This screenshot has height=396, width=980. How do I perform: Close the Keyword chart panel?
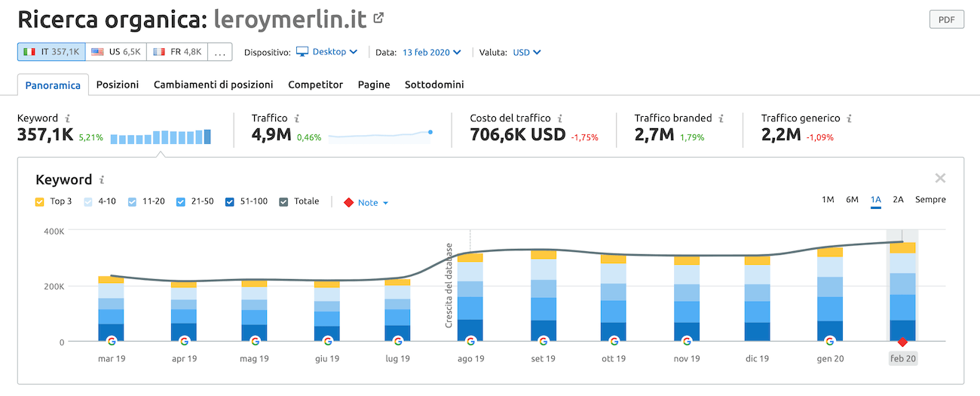coord(940,178)
